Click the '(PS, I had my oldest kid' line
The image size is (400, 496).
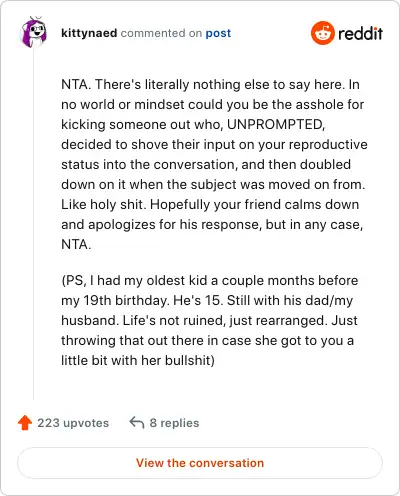pyautogui.click(x=210, y=280)
